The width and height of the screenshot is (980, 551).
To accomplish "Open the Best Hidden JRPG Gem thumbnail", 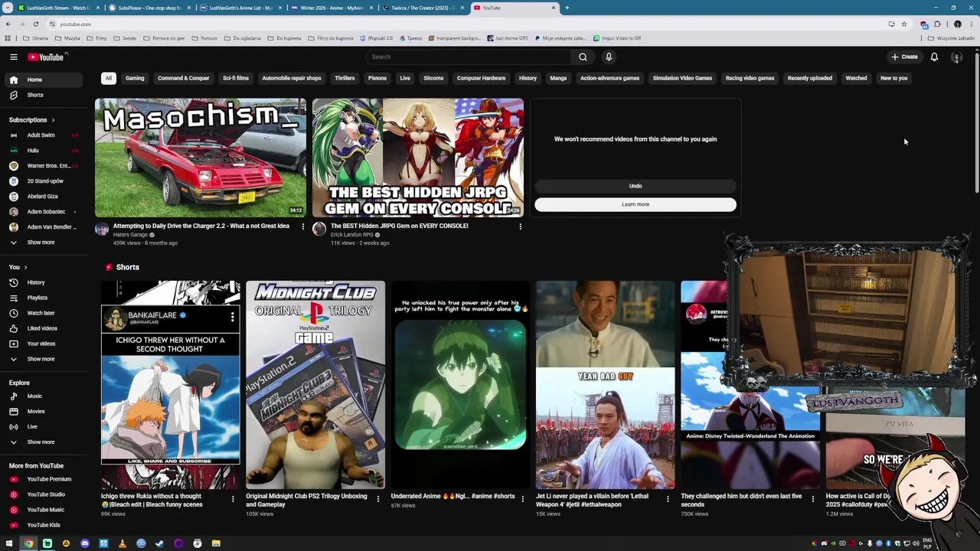I will coord(418,158).
